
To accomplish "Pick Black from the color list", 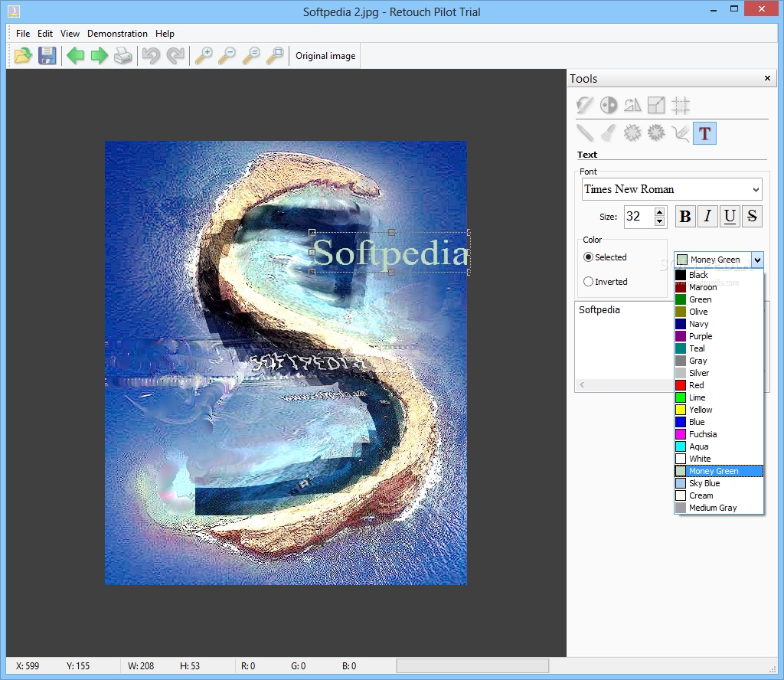I will pos(719,275).
